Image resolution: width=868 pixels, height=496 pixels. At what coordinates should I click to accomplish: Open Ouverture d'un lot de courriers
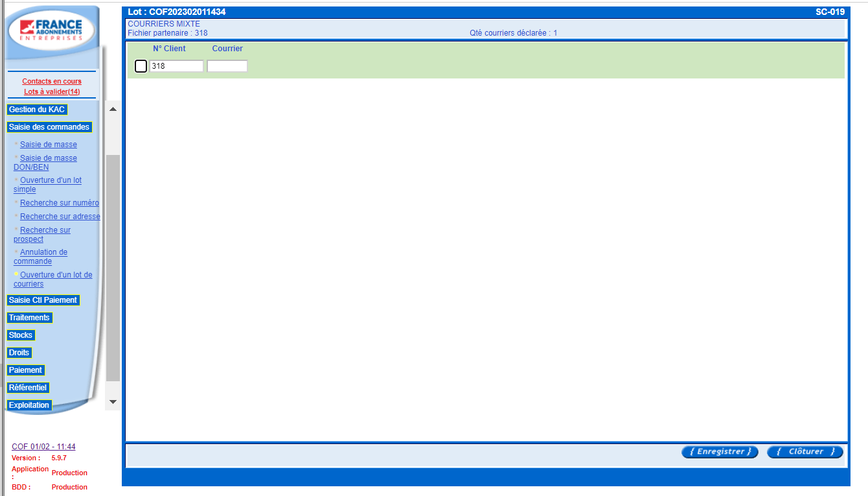point(53,279)
